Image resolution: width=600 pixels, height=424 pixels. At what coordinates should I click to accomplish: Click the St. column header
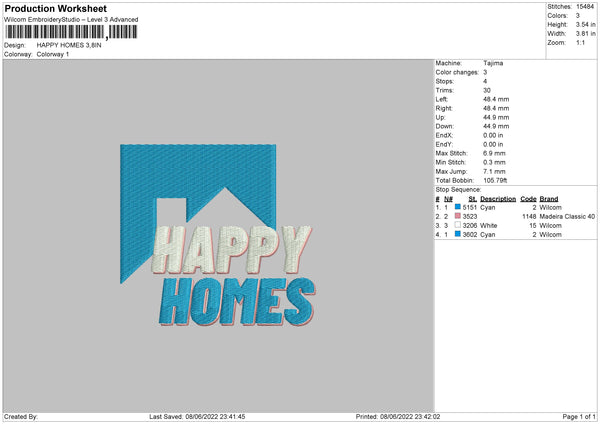pyautogui.click(x=473, y=199)
